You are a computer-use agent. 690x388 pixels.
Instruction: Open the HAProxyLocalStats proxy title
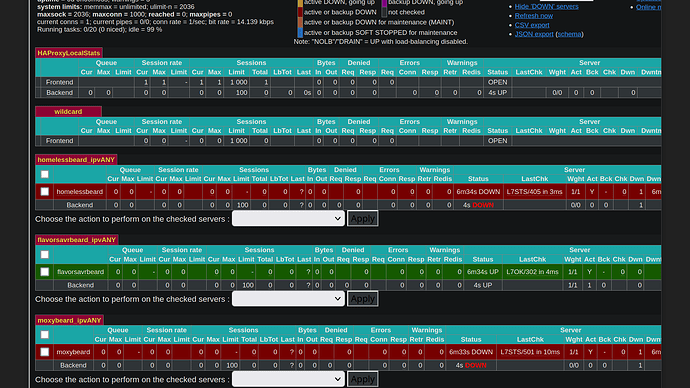click(69, 53)
